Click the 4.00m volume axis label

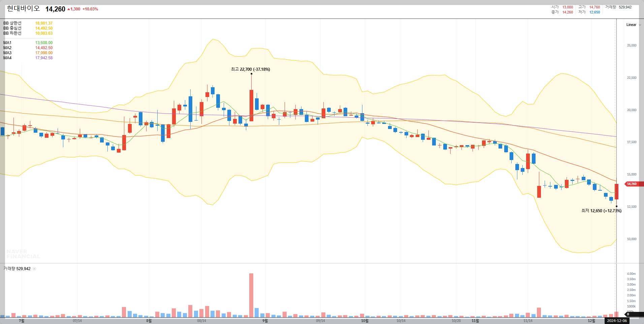pyautogui.click(x=631, y=274)
